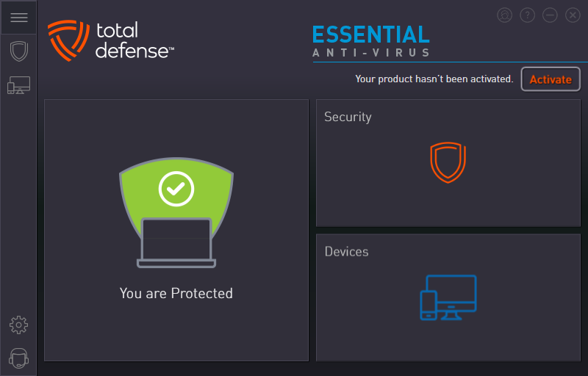588x376 pixels.
Task: Click the user account icon at top right
Action: [504, 15]
